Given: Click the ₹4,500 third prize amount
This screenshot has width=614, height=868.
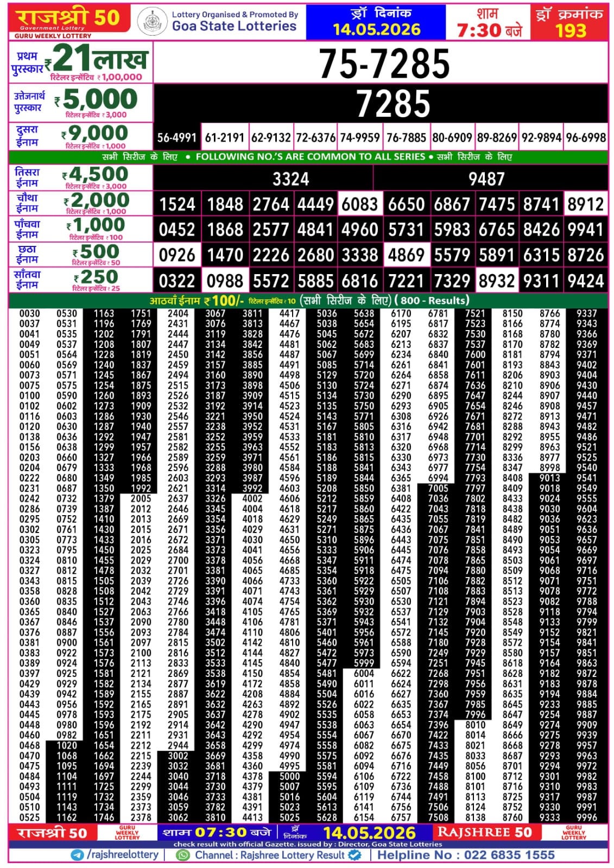Looking at the screenshot, I should (x=95, y=174).
